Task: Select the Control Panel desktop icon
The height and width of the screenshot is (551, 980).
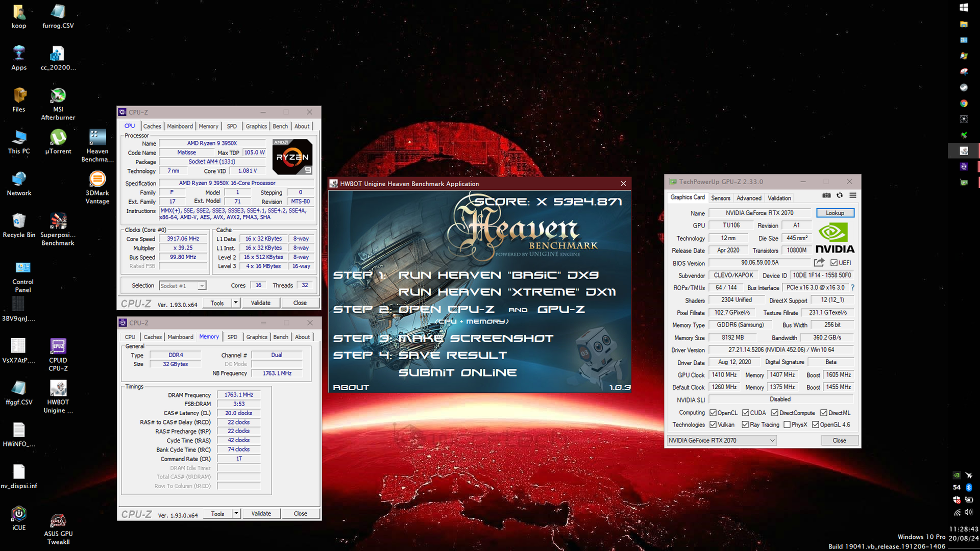Action: (22, 277)
